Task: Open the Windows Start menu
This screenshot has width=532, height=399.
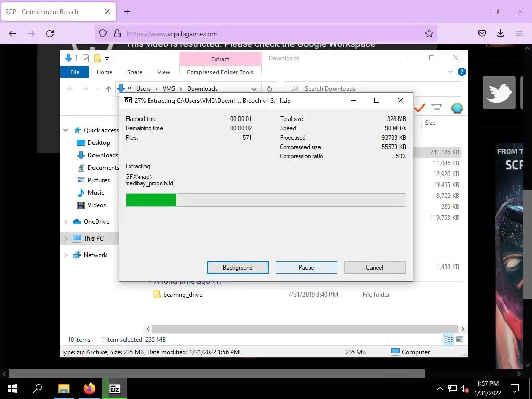Action: [12, 389]
